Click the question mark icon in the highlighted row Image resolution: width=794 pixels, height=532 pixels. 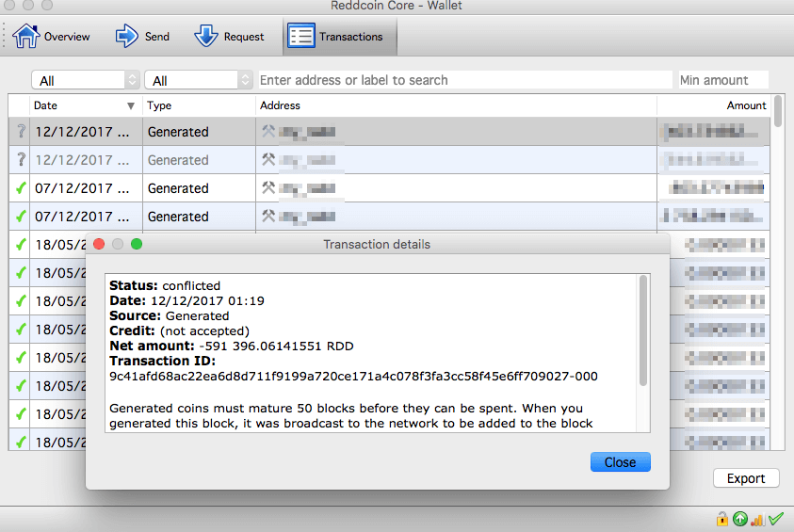click(x=21, y=132)
